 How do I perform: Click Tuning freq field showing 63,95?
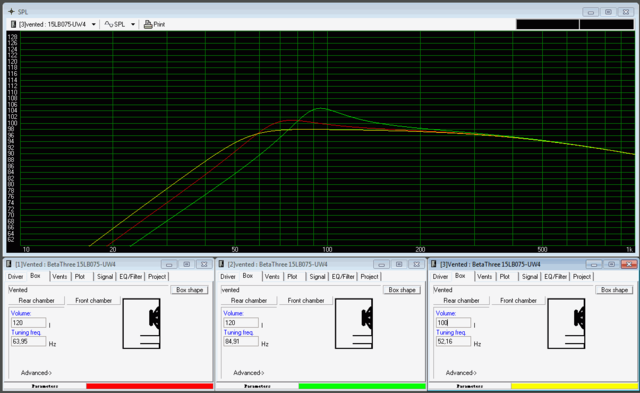point(29,342)
